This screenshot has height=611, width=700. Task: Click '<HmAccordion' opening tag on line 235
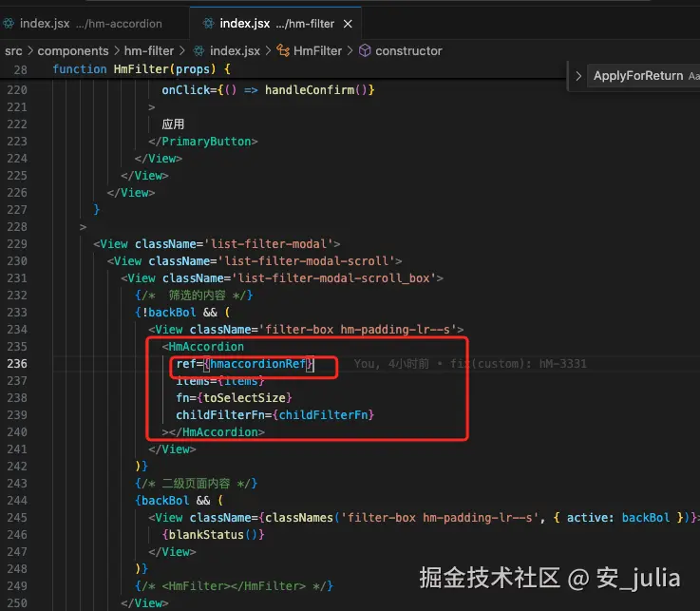tap(203, 347)
